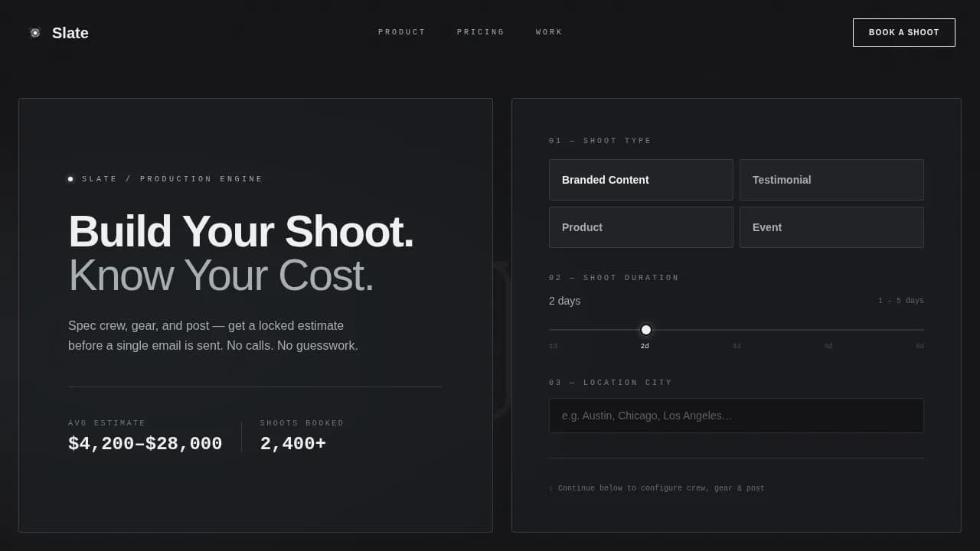Click the 1d tick on the duration slider

pos(553,346)
